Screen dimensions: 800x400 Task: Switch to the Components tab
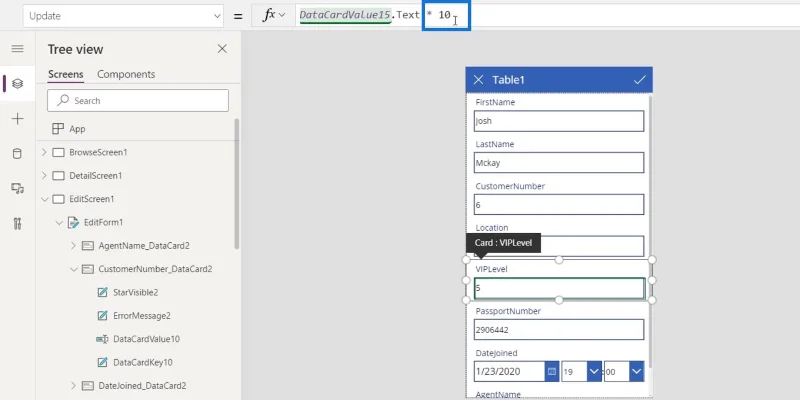tap(126, 74)
